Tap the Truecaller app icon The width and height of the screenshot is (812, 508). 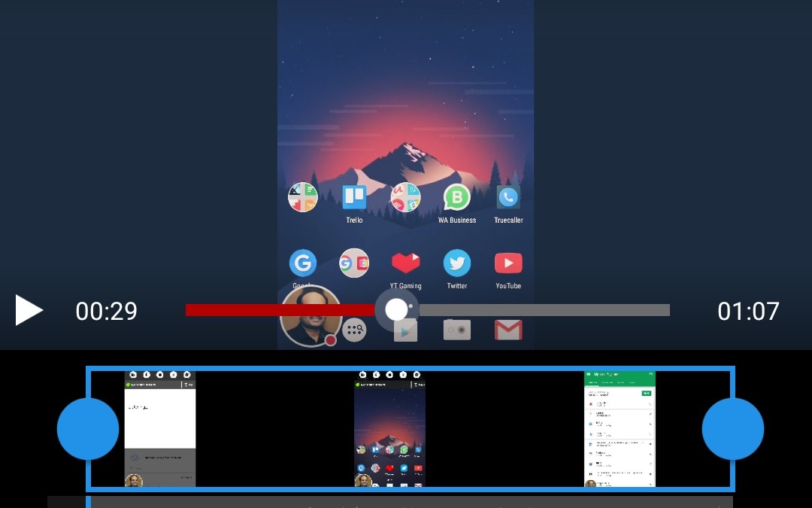(x=508, y=198)
